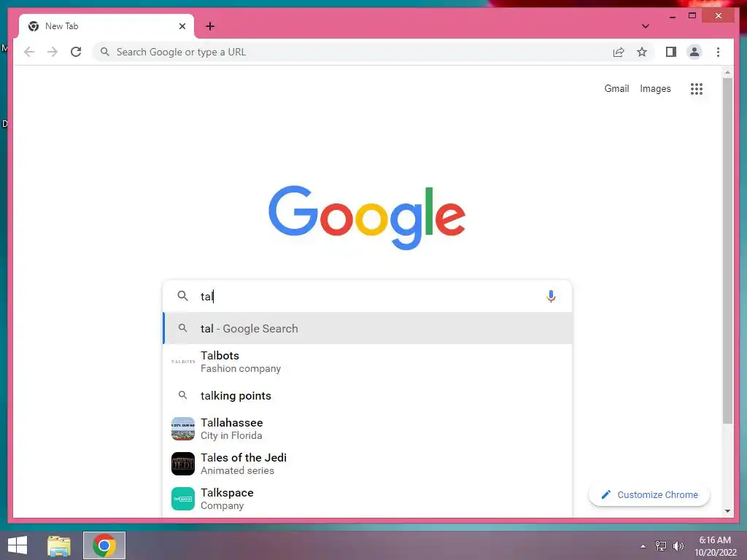Choose the 'talking points' suggestion
The width and height of the screenshot is (747, 560).
[368, 396]
